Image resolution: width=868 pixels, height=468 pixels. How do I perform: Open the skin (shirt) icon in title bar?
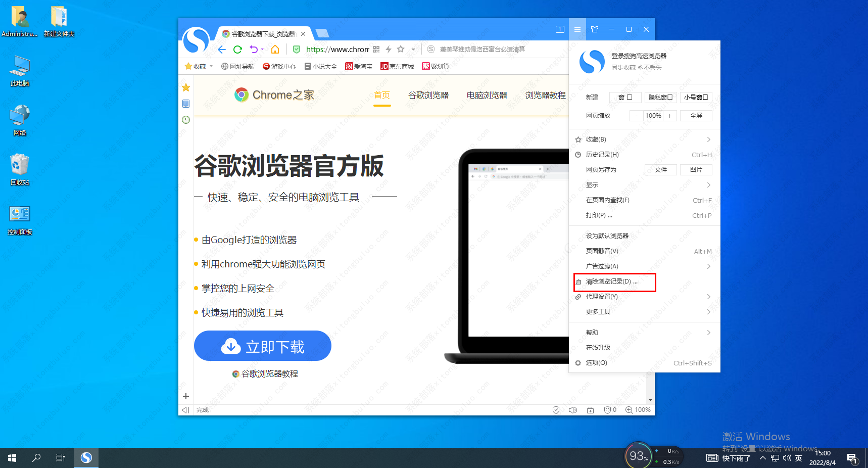(595, 29)
